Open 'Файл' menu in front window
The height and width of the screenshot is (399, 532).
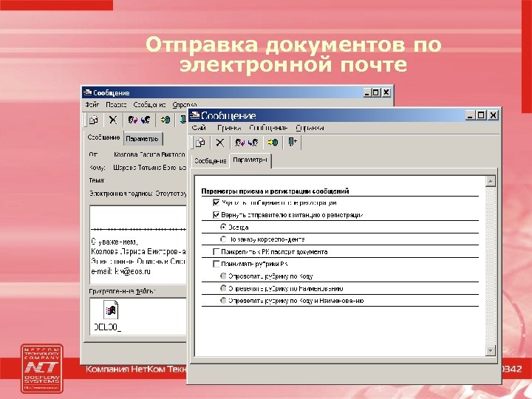[199, 128]
